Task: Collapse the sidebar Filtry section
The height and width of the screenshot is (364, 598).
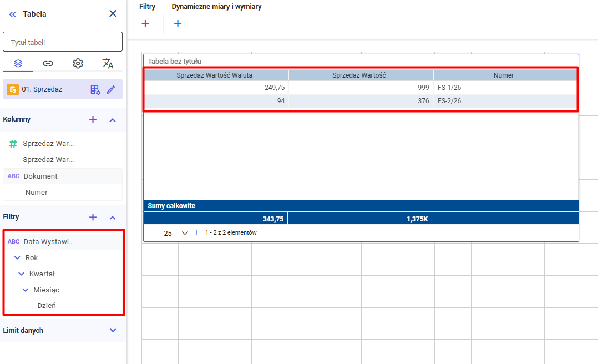Action: (x=113, y=217)
